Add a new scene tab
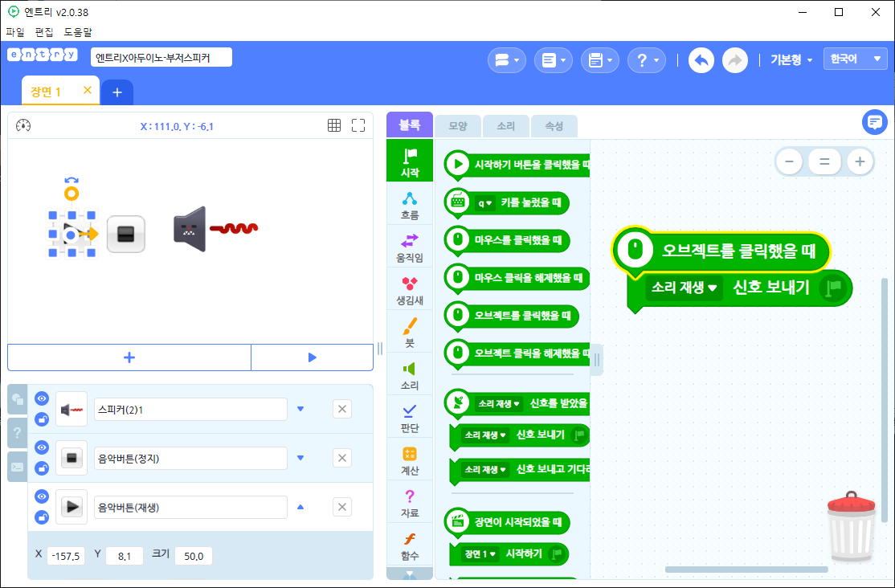Screen dimensions: 895x588 tap(117, 92)
